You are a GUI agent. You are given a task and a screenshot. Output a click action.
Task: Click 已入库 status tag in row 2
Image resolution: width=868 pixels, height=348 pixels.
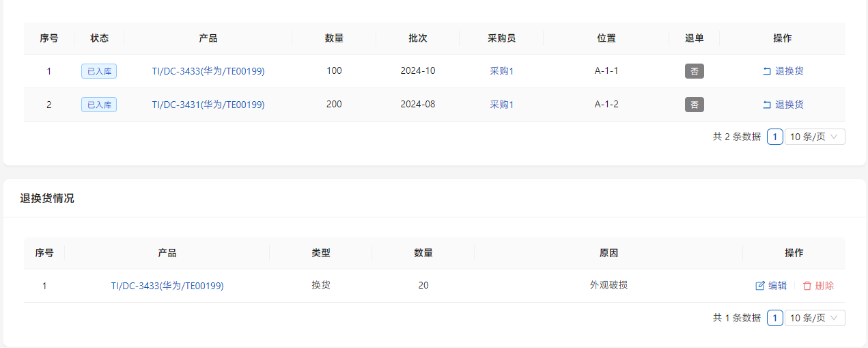pos(99,105)
